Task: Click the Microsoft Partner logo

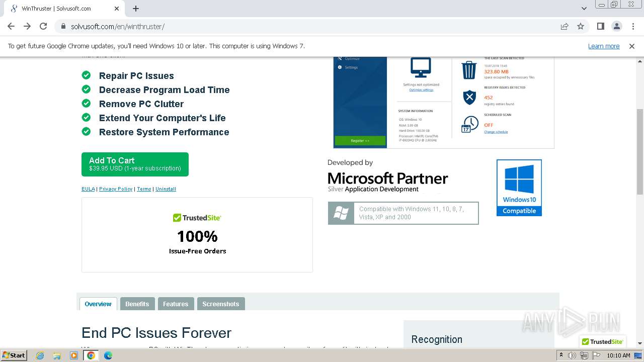Action: tap(388, 182)
